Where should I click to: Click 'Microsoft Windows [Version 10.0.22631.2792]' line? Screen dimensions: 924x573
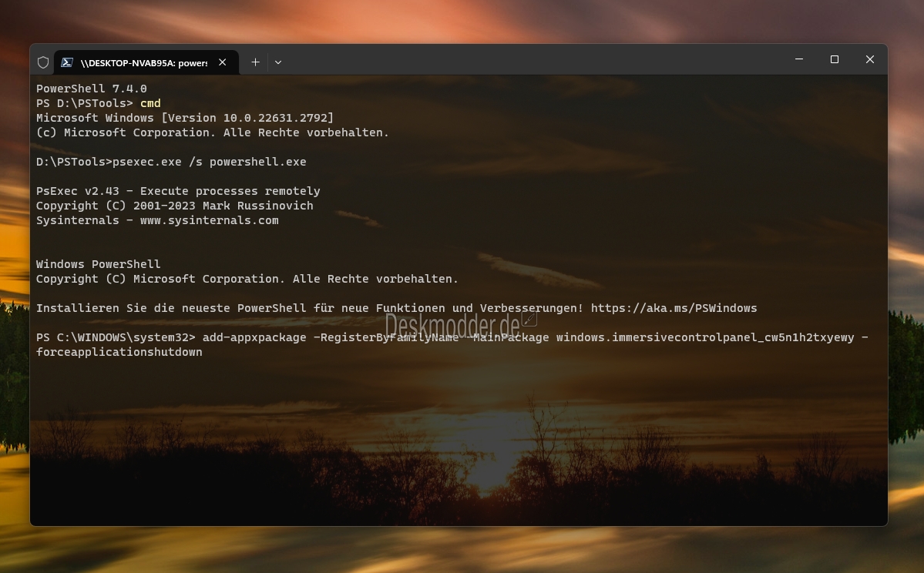[184, 118]
